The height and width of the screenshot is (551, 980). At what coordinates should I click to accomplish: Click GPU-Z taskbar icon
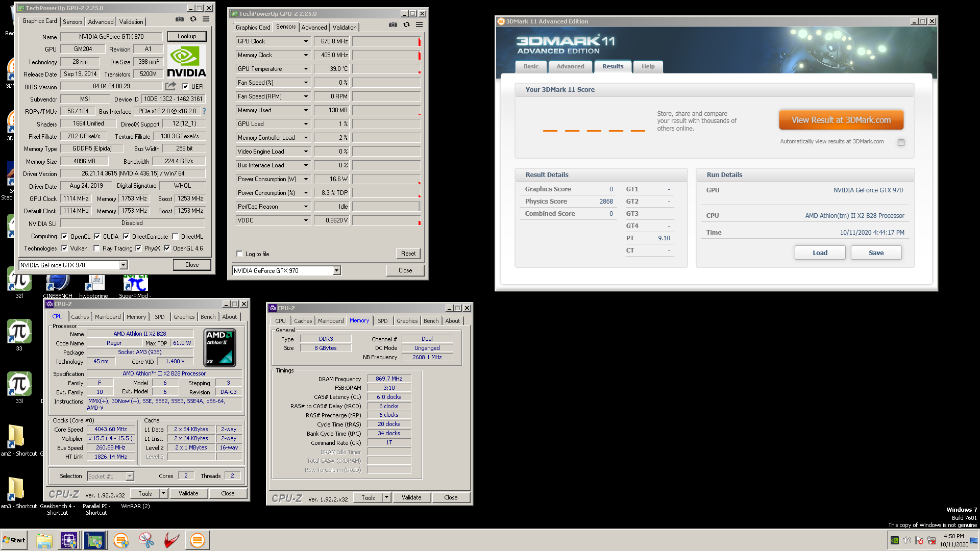94,540
